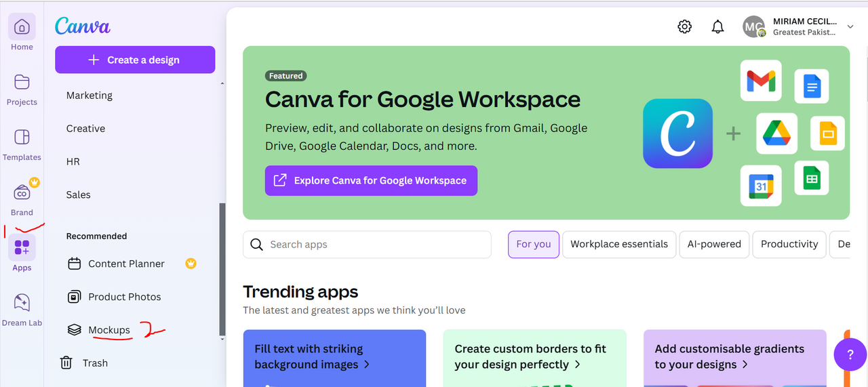The width and height of the screenshot is (868, 387).
Task: Select the Apps icon in sidebar
Action: (x=22, y=247)
